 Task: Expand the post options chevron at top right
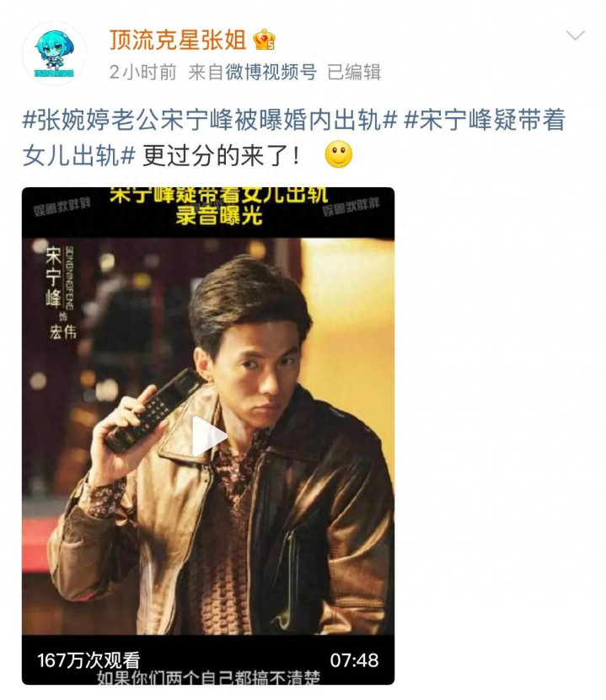[x=575, y=35]
